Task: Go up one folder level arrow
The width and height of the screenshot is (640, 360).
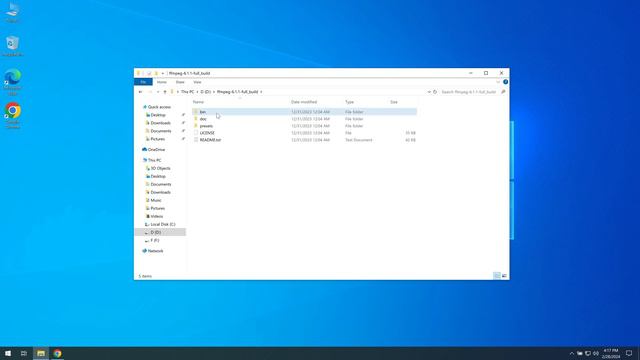Action: (165, 92)
